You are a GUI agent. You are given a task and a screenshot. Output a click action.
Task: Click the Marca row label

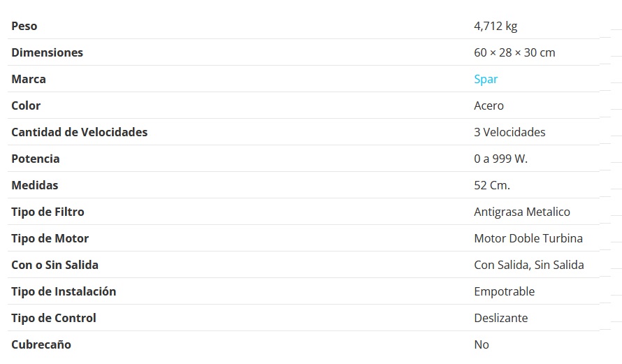pos(29,80)
